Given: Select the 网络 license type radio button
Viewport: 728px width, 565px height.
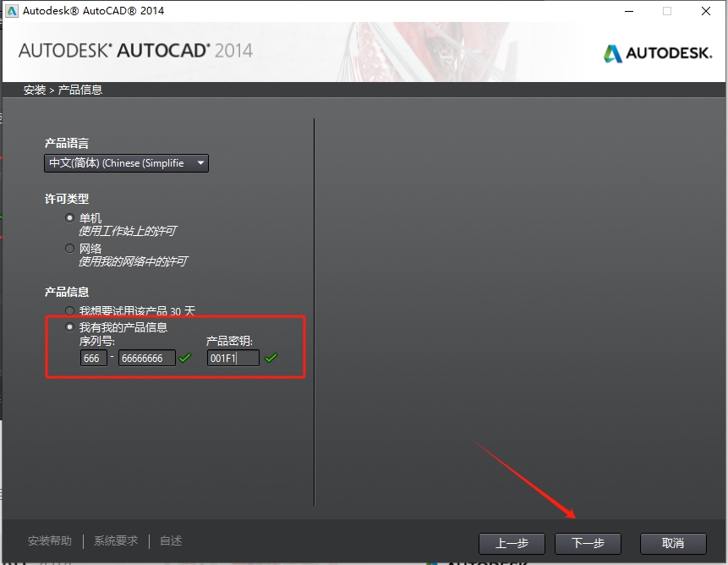Looking at the screenshot, I should [69, 248].
